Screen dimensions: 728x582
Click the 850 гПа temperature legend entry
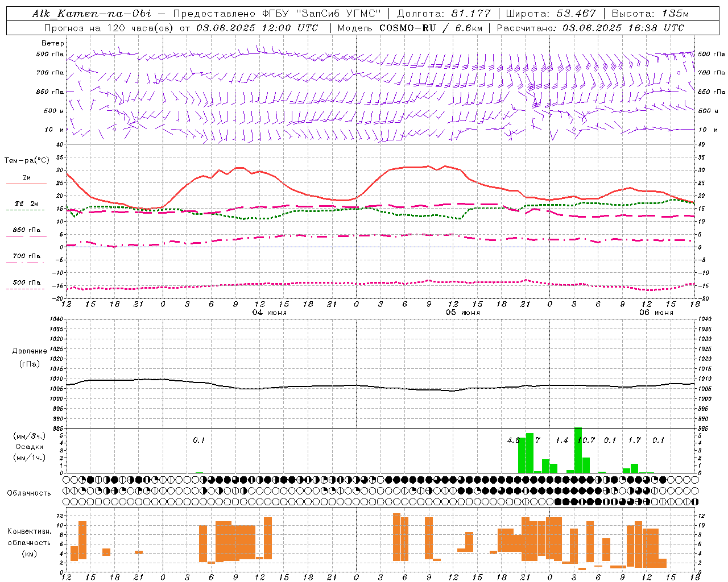pos(27,230)
